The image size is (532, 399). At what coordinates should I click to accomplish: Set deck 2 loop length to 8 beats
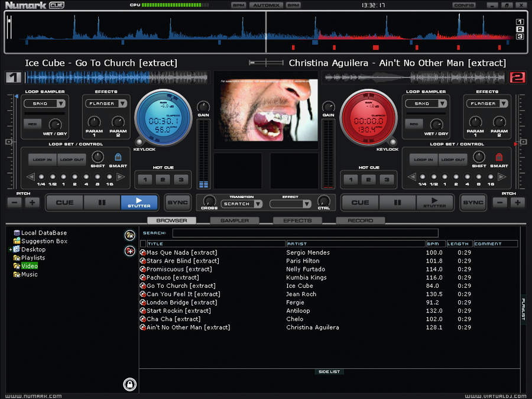tap(479, 177)
